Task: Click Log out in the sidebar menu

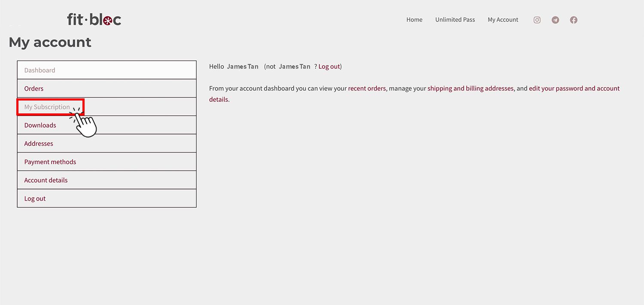Action: click(35, 198)
